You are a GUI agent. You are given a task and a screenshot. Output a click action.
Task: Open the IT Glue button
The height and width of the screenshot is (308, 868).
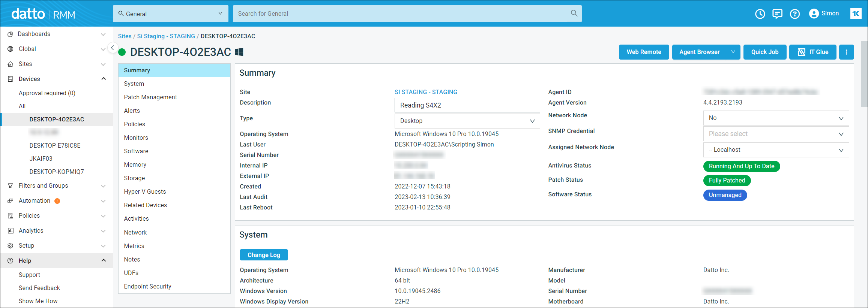[813, 52]
